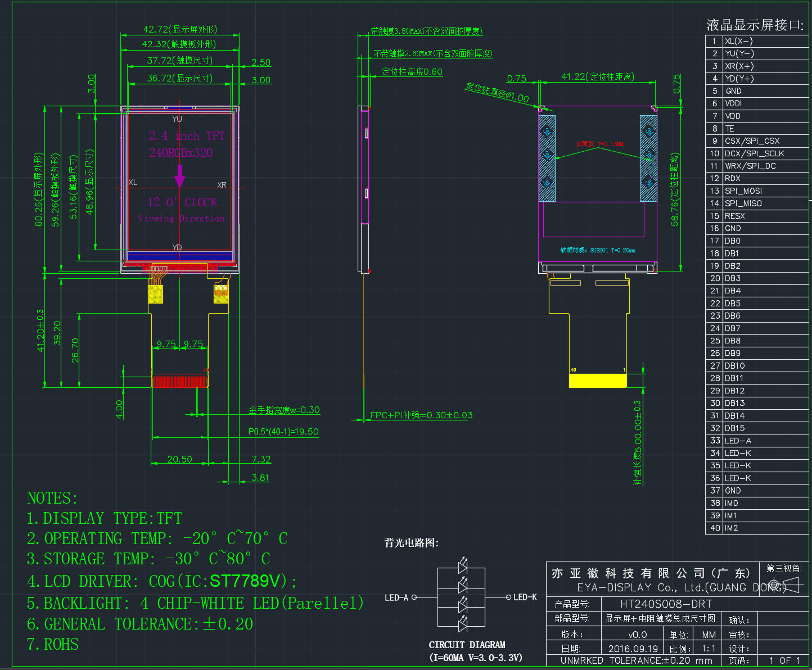Select the "YD(Y+)" pin 4 entry
Image resolution: width=812 pixels, height=670 pixels.
pyautogui.click(x=739, y=79)
